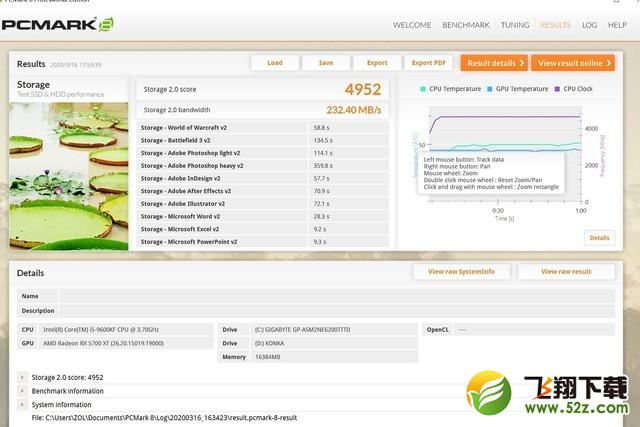
Task: Click the PCMark 8 logo
Action: point(58,24)
